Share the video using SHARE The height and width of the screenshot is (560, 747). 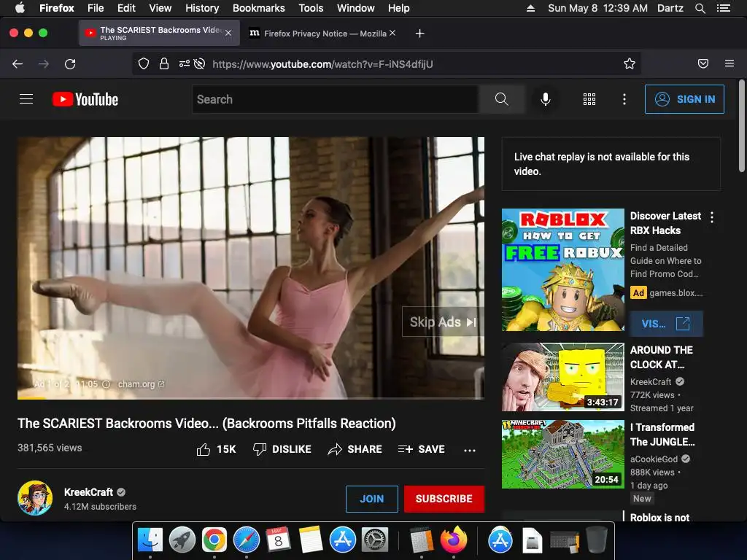click(x=355, y=449)
